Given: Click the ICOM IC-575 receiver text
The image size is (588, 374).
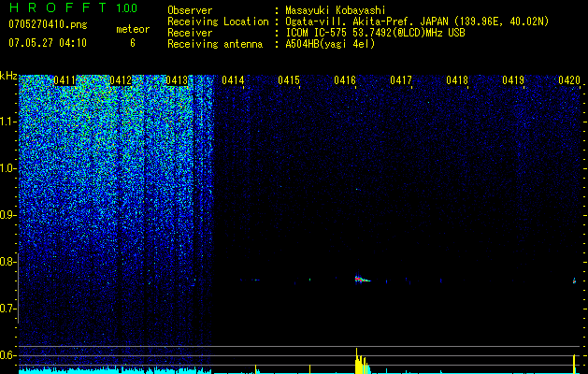Looking at the screenshot, I should 376,33.
